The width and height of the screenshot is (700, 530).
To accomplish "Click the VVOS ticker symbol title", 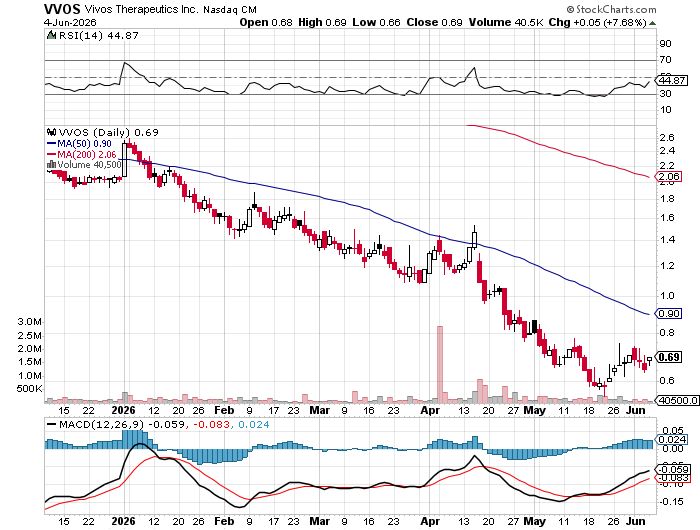I will pos(62,8).
